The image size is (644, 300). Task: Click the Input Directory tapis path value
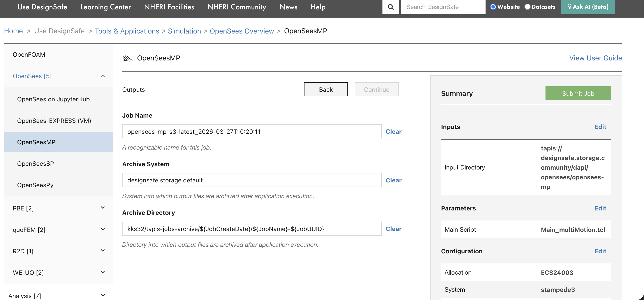coord(572,168)
